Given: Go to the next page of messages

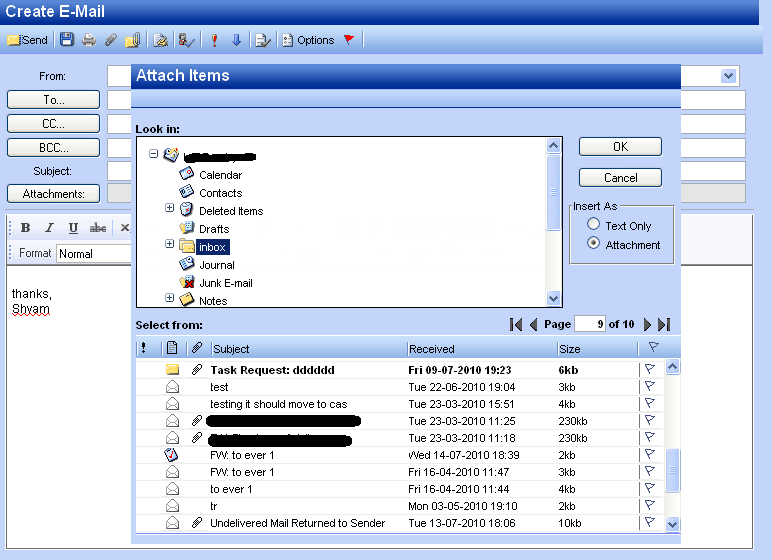Looking at the screenshot, I should (648, 324).
